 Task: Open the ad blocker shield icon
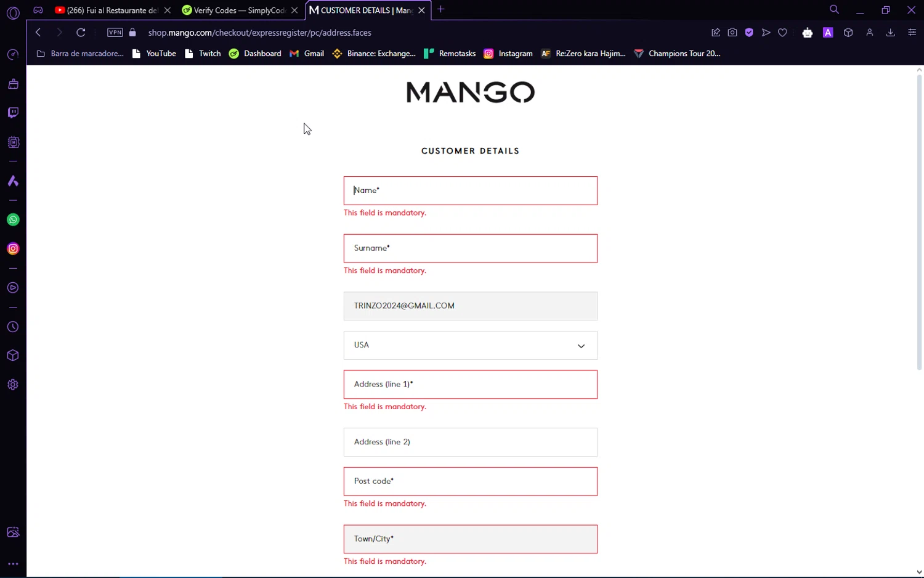click(749, 33)
